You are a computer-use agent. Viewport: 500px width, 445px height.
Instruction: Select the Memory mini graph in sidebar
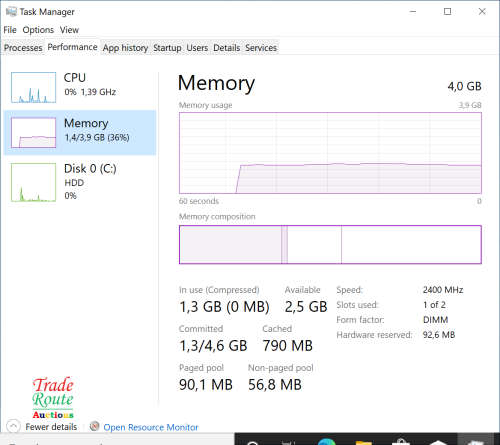coord(33,132)
